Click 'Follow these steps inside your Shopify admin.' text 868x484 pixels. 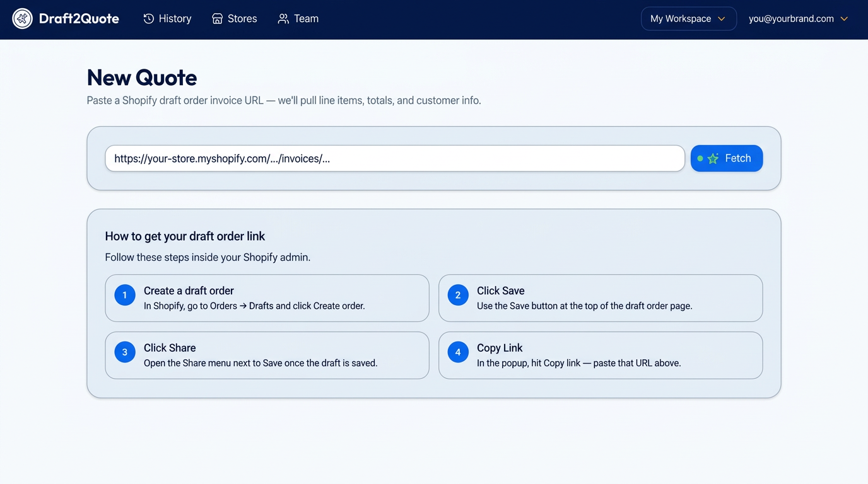[208, 257]
